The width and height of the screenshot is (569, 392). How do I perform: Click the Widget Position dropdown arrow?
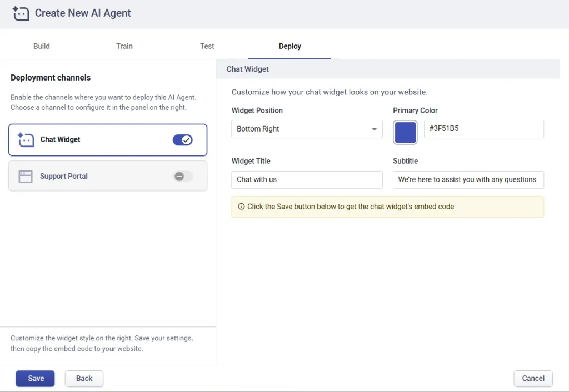pyautogui.click(x=374, y=129)
